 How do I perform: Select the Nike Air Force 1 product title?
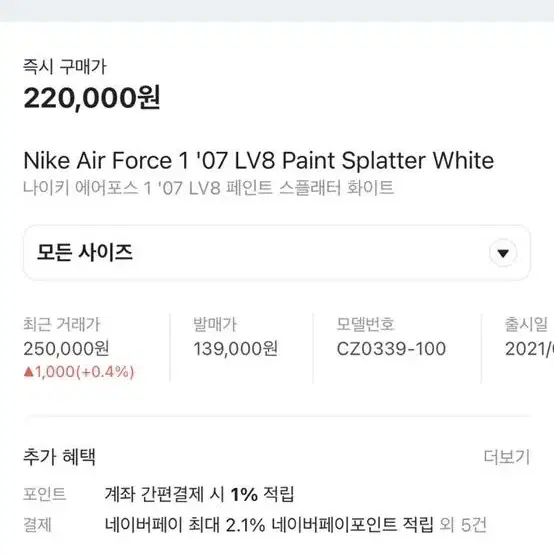(x=259, y=160)
